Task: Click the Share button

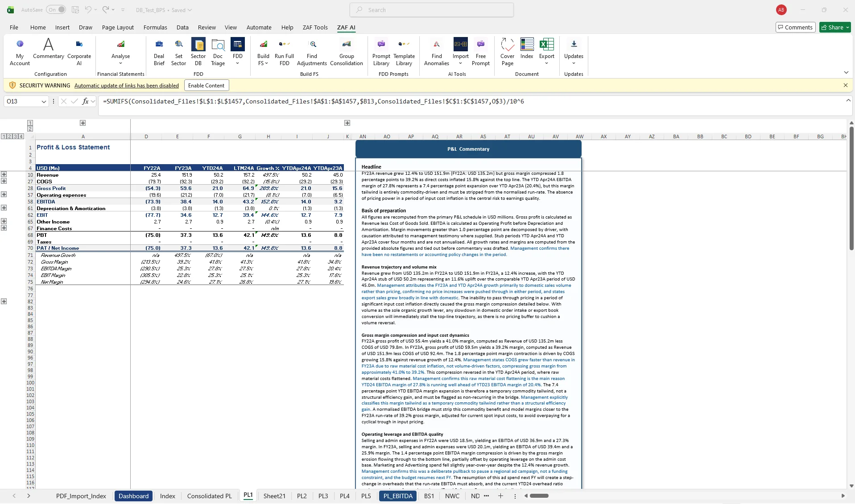Action: (x=835, y=27)
